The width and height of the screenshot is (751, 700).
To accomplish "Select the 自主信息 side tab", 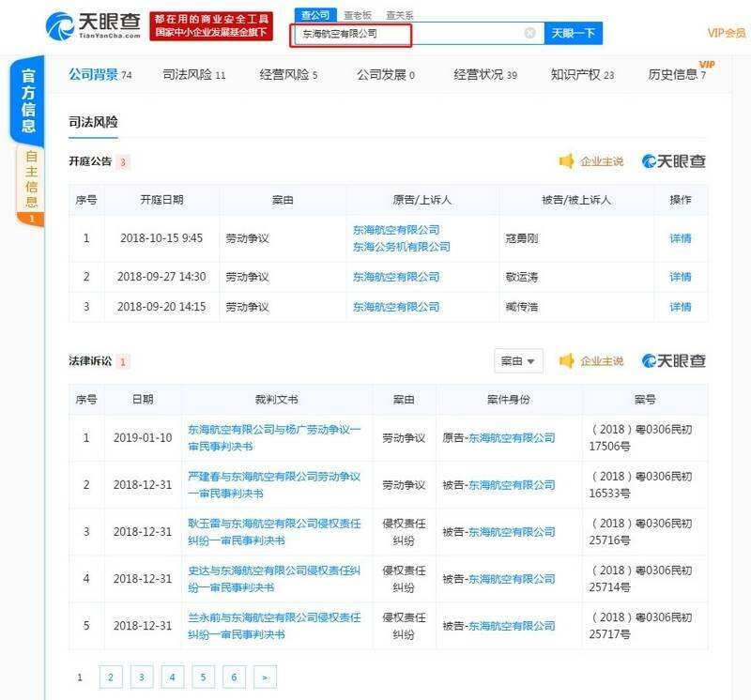I will pyautogui.click(x=31, y=185).
